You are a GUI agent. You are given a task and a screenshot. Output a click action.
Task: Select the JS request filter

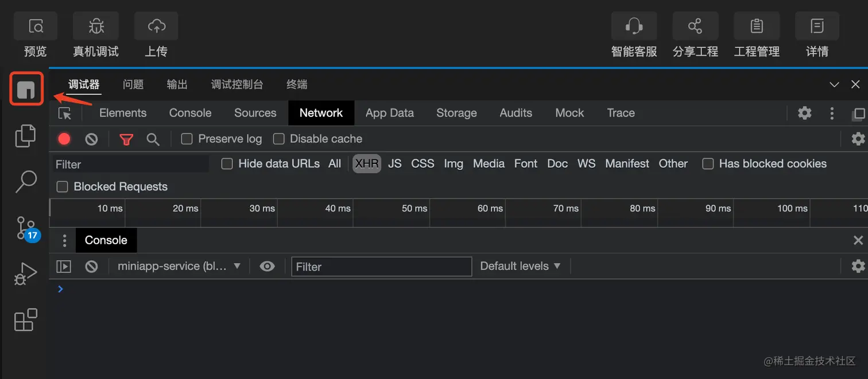point(394,164)
